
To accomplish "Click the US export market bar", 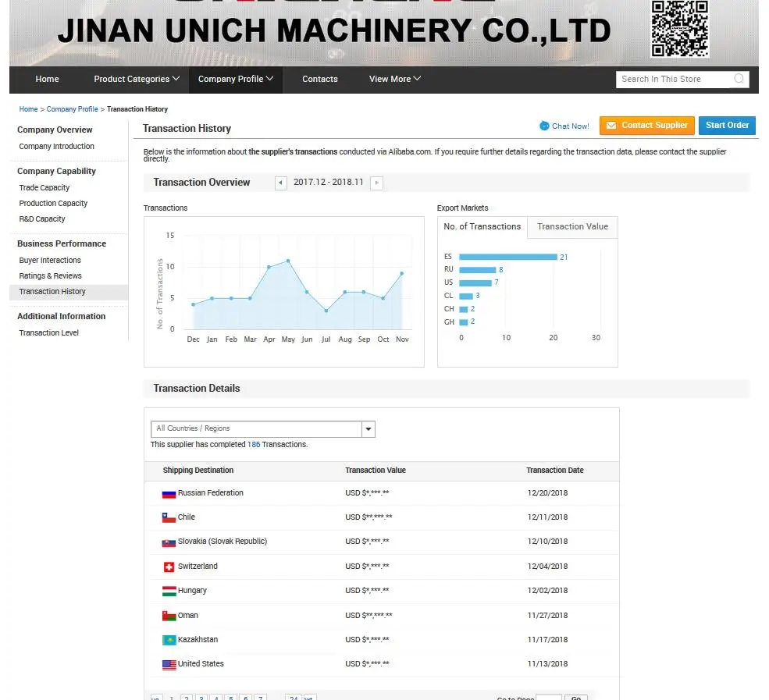I will pyautogui.click(x=475, y=282).
